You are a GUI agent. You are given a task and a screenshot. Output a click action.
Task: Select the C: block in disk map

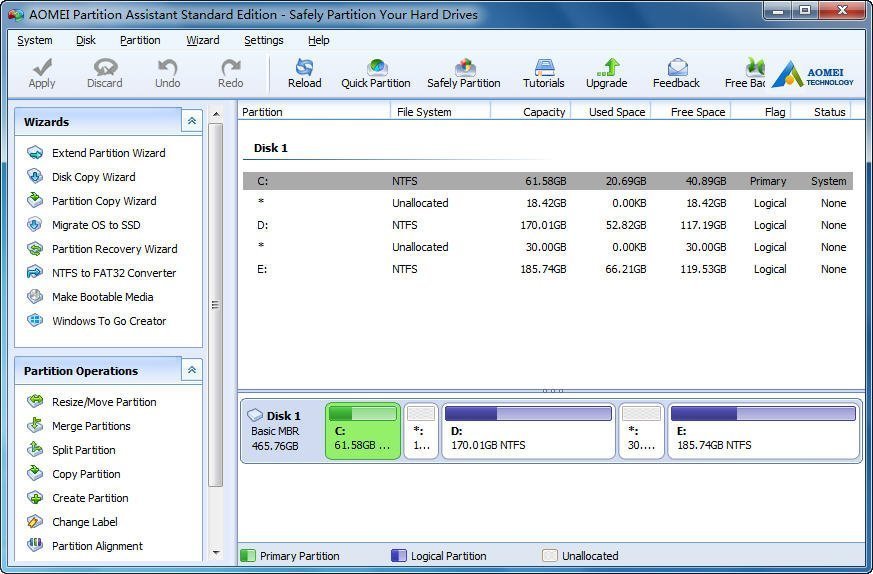[363, 431]
